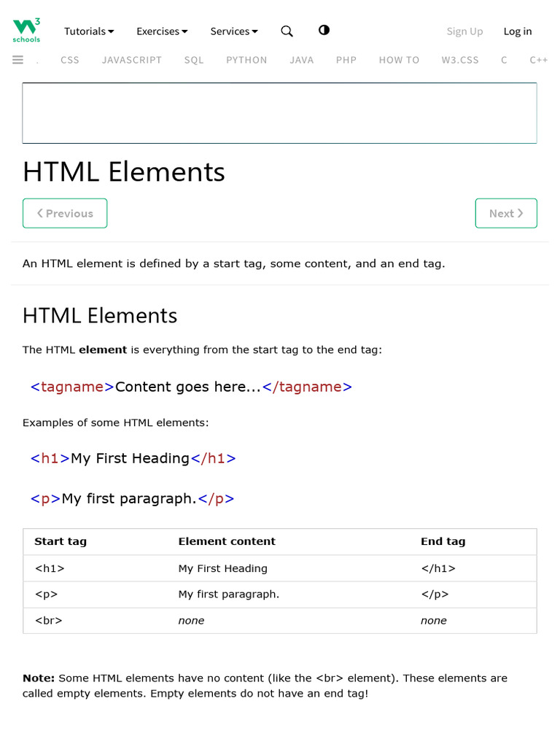Open the PYTHON tab
This screenshot has width=560, height=747.
click(x=246, y=60)
